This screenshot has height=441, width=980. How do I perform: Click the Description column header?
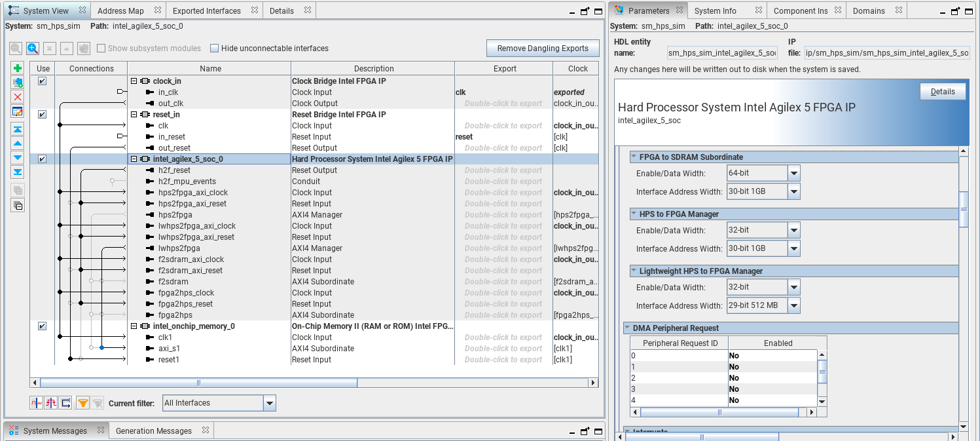(x=373, y=68)
